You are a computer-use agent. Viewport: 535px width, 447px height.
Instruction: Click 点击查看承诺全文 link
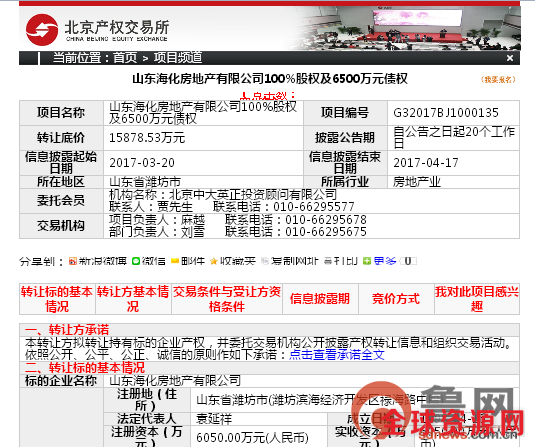[337, 355]
